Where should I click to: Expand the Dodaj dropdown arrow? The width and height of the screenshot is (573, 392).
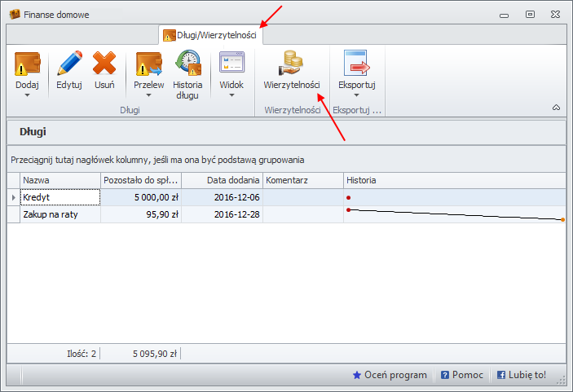[x=27, y=95]
